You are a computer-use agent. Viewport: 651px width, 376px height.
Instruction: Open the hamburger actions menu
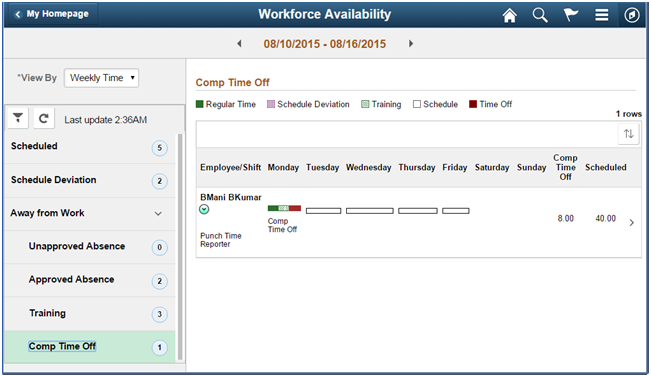601,15
